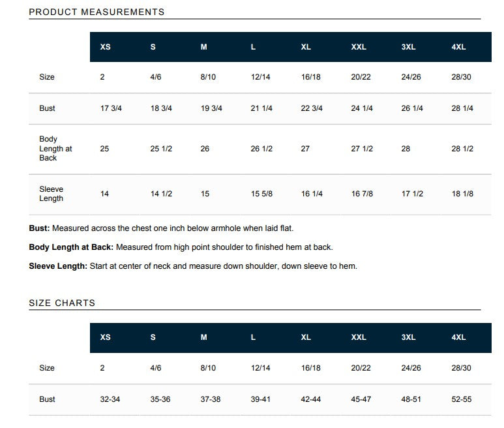The image size is (504, 428).
Task: Click the Sleeve Length: definition sentence
Action: (x=193, y=266)
